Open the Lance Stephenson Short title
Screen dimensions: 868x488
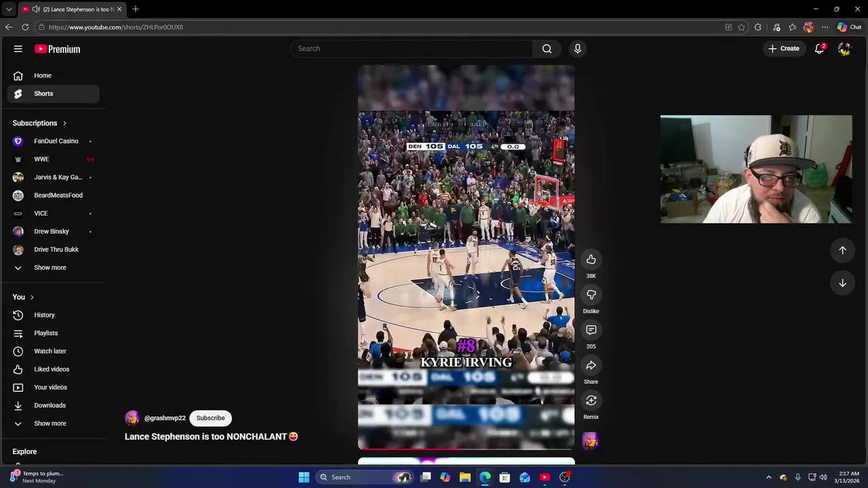(211, 436)
